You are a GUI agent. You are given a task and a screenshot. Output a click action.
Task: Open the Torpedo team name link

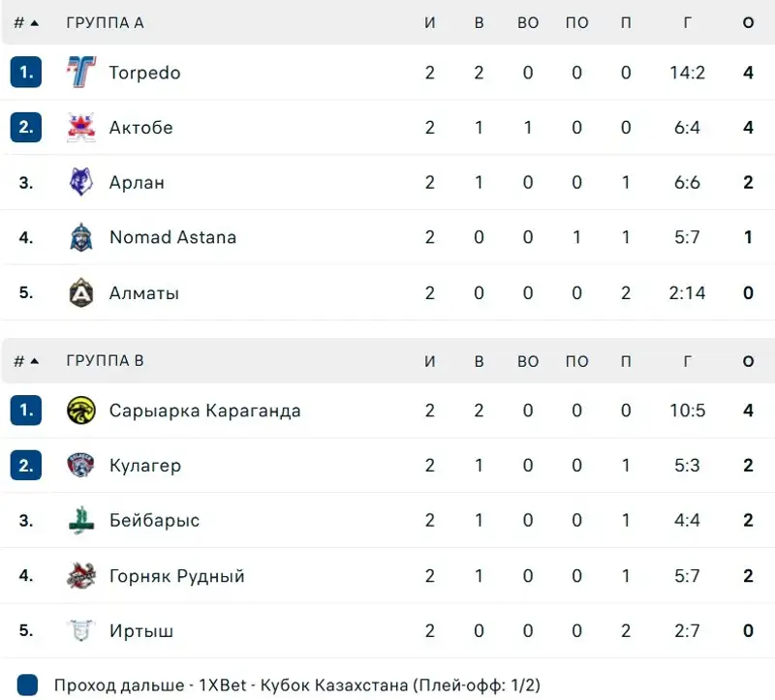(144, 73)
